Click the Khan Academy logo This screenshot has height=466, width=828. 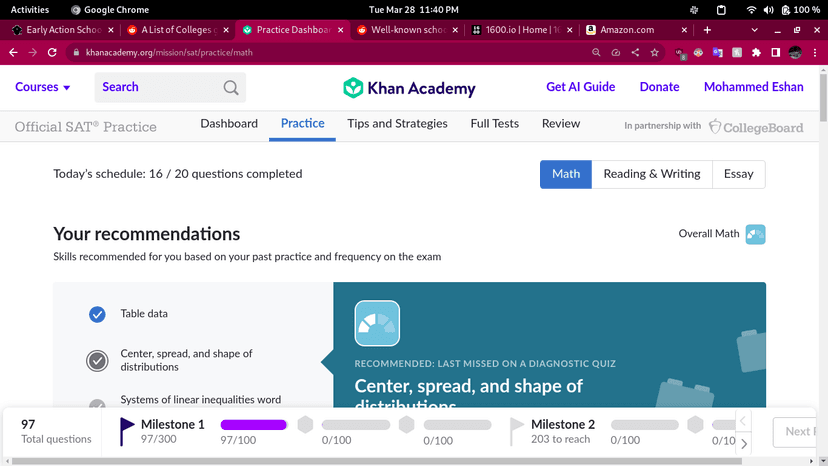point(408,88)
